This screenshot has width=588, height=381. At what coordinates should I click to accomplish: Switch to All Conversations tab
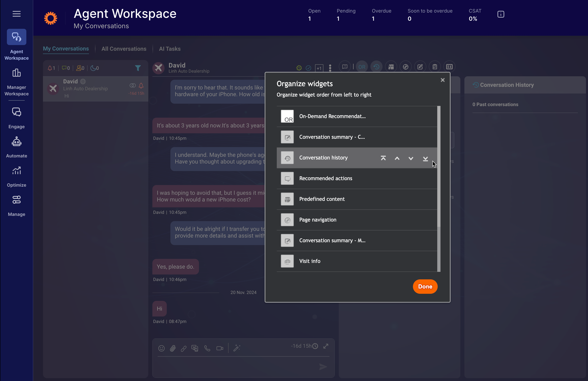point(124,49)
